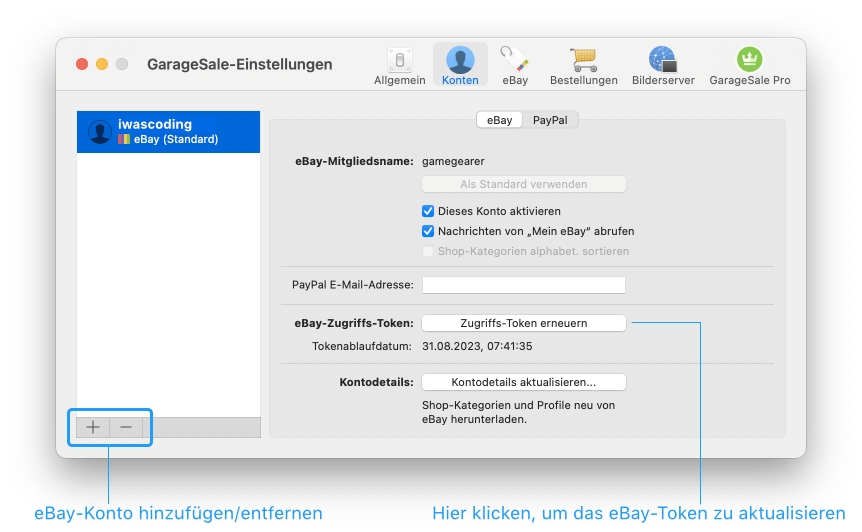Switch to the eBay account tab

499,120
